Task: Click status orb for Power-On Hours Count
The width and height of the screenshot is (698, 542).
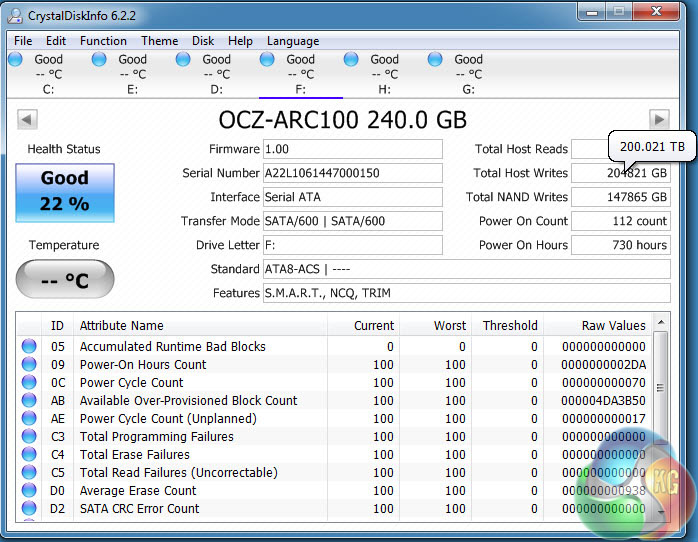Action: (30, 365)
